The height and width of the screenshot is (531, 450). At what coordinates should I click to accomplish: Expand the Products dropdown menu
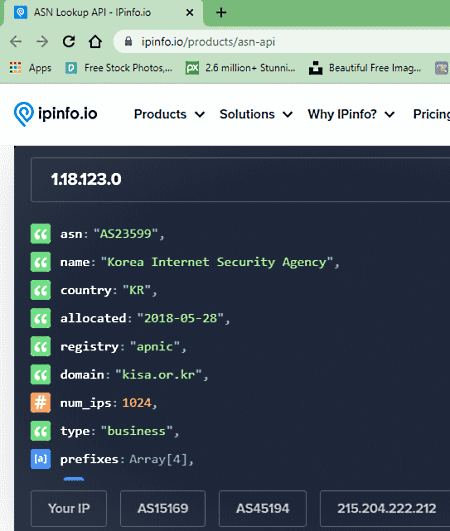tap(169, 114)
